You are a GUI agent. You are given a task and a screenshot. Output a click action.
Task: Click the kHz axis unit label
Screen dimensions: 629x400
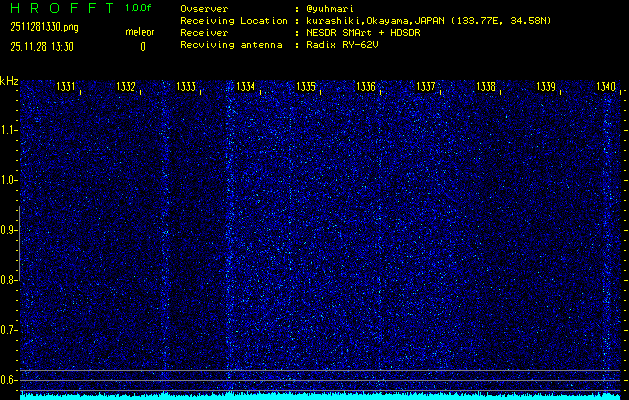pos(9,80)
